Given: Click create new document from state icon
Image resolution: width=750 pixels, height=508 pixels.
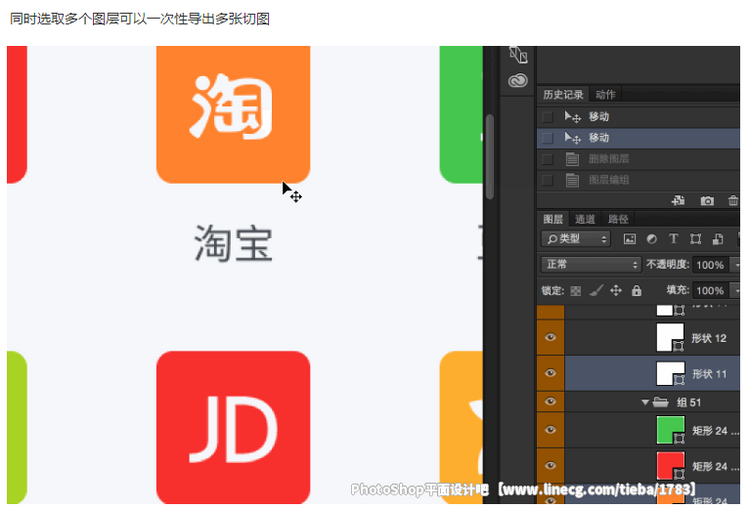Looking at the screenshot, I should pyautogui.click(x=678, y=200).
